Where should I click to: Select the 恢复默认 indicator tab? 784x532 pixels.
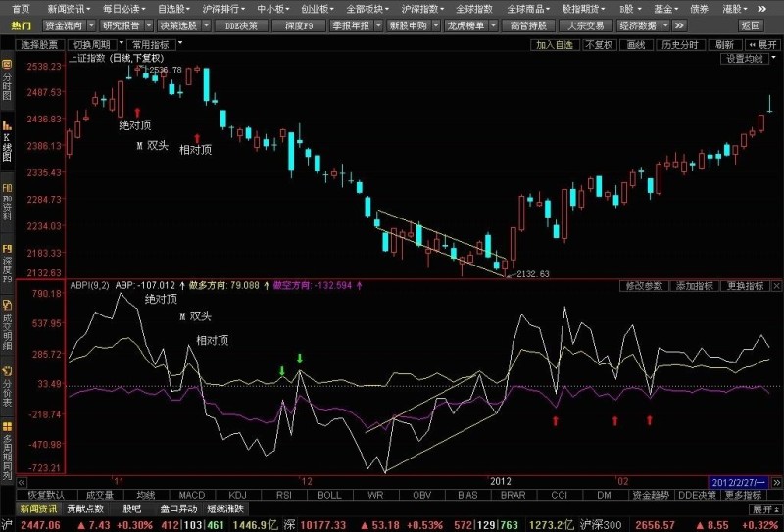(x=46, y=495)
